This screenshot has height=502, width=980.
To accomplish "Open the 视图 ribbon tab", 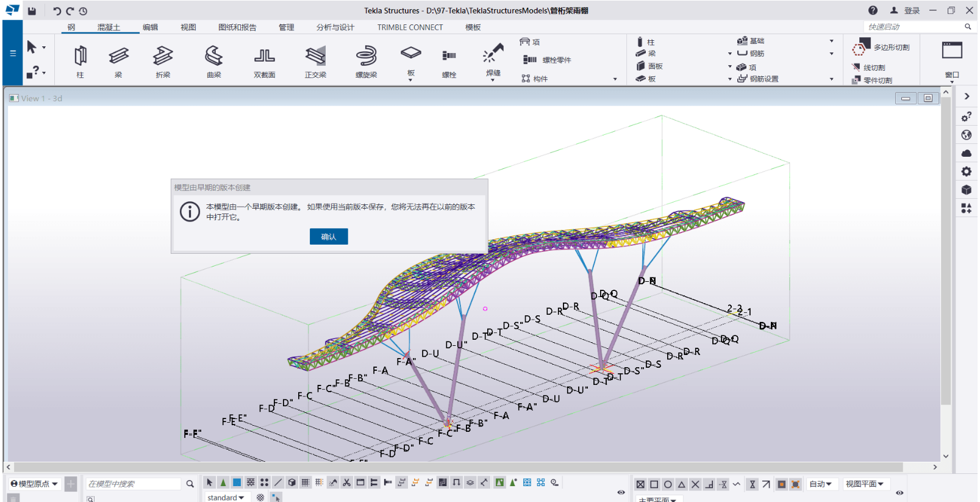I will point(188,27).
